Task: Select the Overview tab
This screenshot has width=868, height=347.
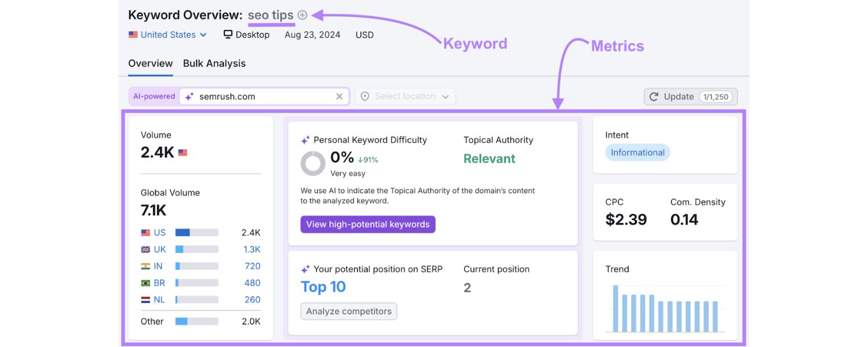Action: pyautogui.click(x=150, y=63)
